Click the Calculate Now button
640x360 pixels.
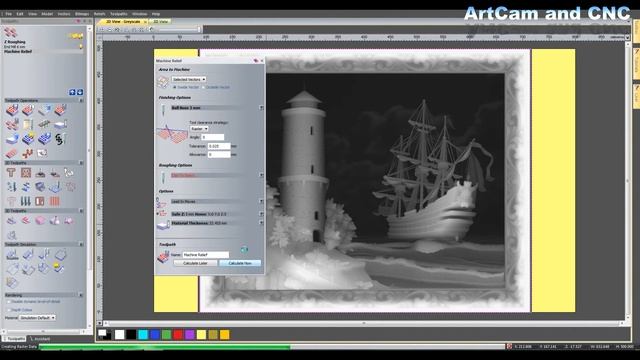[240, 263]
